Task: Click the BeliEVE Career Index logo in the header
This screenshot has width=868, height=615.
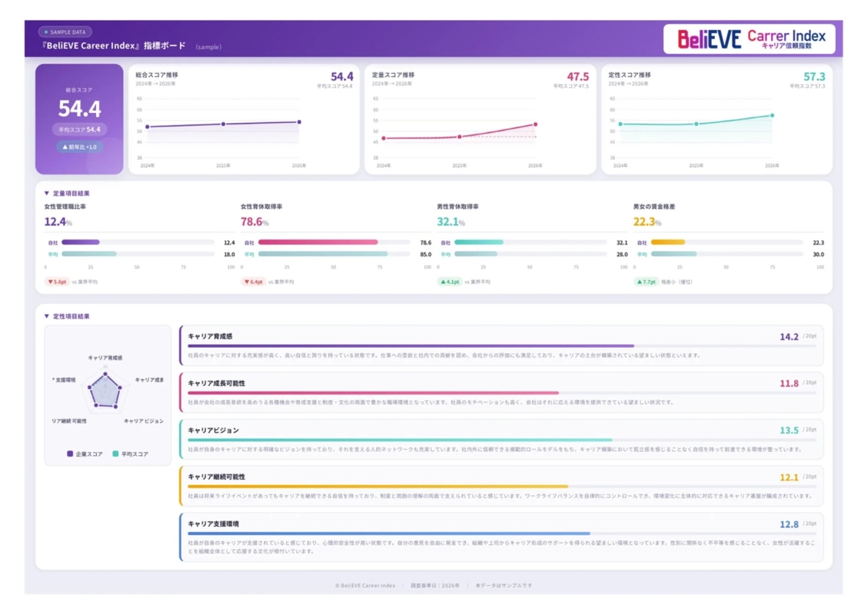Action: click(747, 37)
